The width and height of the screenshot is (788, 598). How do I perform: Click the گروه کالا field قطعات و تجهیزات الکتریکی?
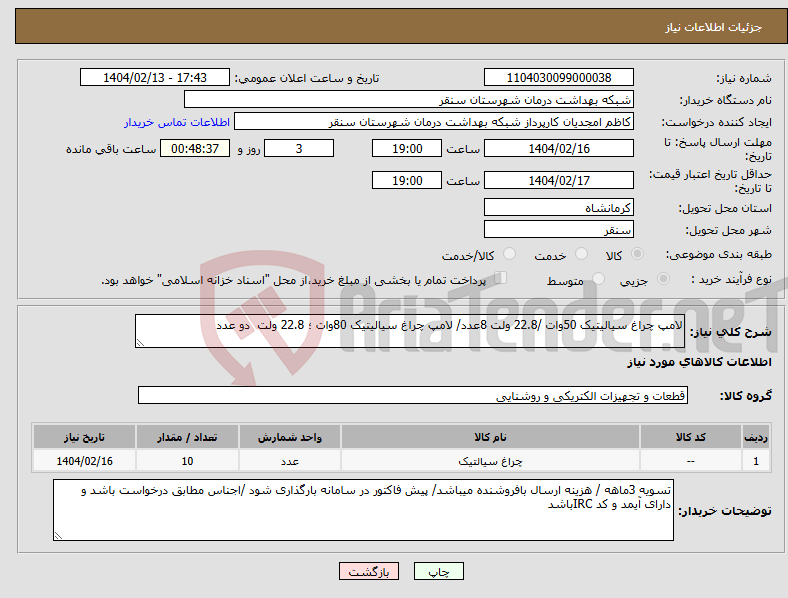pyautogui.click(x=413, y=395)
